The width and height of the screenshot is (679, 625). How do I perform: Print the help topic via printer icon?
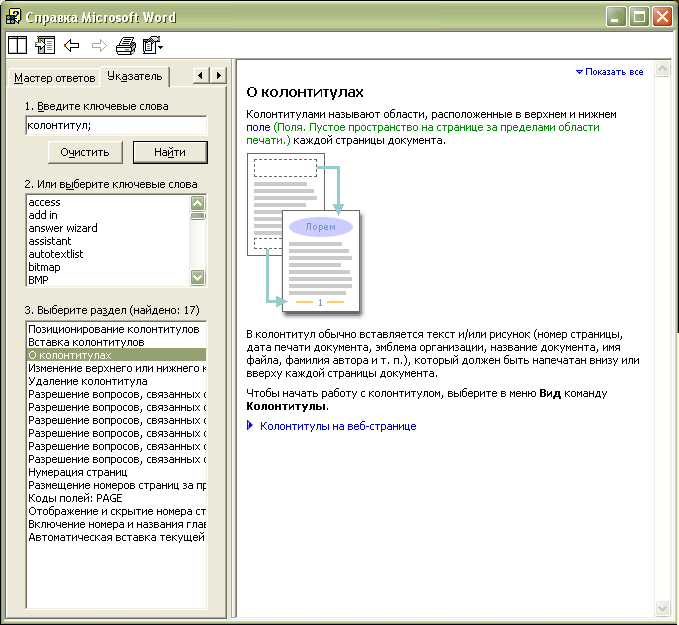pyautogui.click(x=126, y=45)
